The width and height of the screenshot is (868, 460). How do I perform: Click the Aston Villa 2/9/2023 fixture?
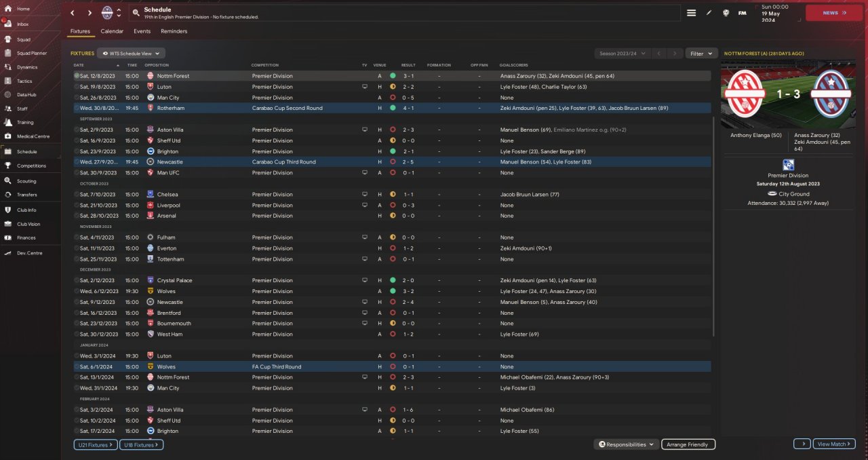point(392,130)
